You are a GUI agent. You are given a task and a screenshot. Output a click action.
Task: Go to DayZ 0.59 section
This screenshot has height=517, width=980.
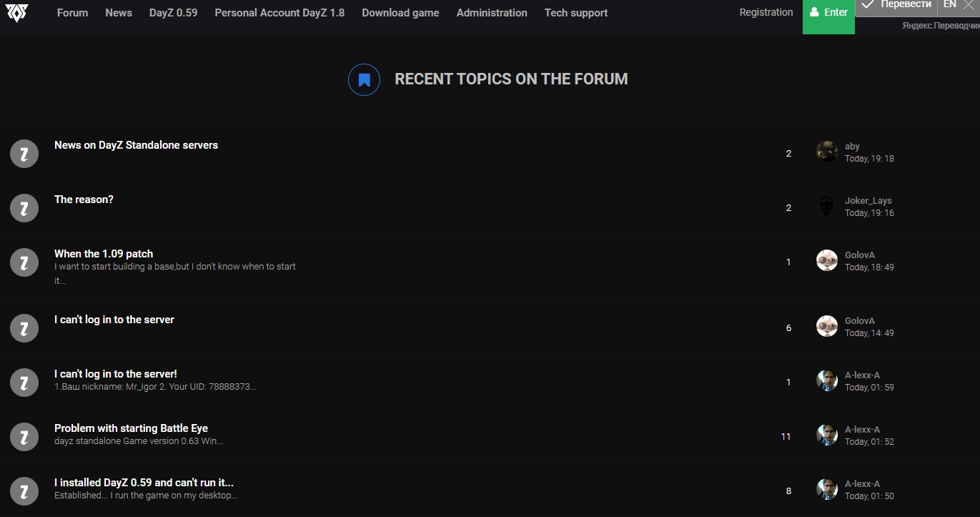173,13
